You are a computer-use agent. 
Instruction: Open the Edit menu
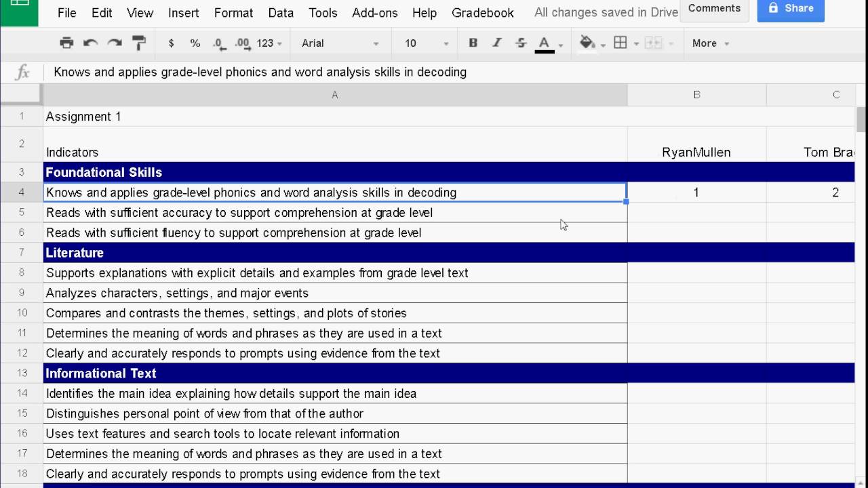pos(102,13)
